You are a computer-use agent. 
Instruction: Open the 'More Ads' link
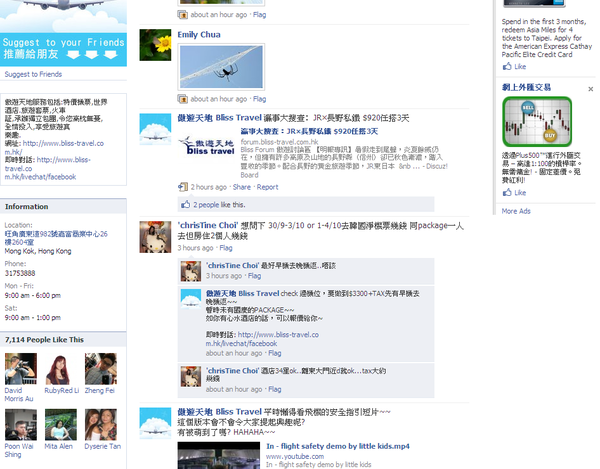pos(516,211)
